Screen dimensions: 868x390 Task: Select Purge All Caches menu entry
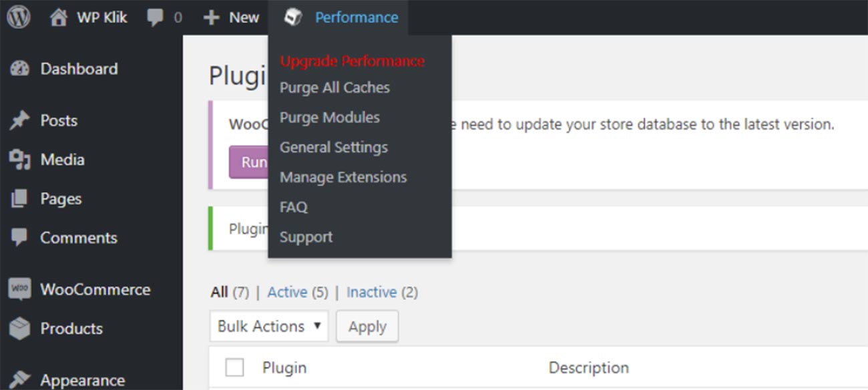pyautogui.click(x=335, y=87)
